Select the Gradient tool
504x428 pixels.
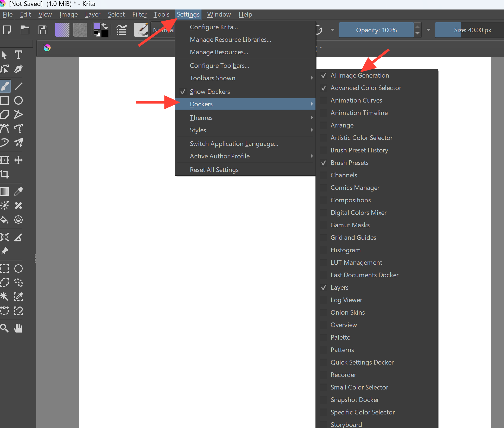[x=4, y=191]
